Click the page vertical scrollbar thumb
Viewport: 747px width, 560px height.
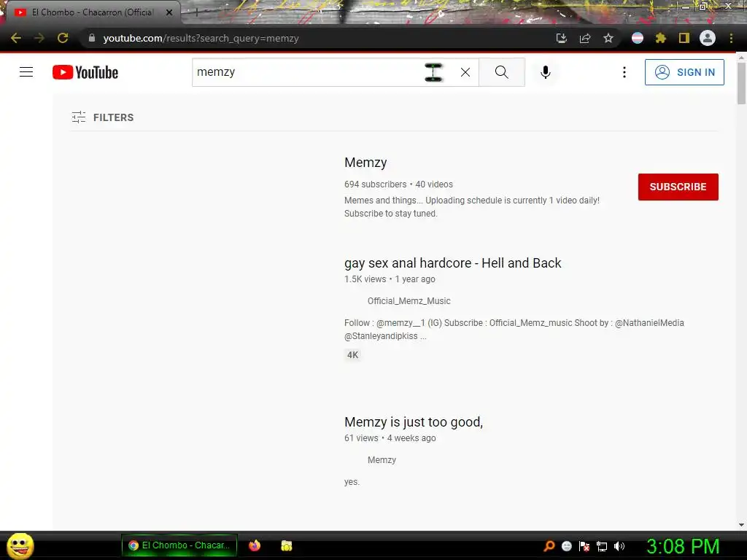[741, 83]
